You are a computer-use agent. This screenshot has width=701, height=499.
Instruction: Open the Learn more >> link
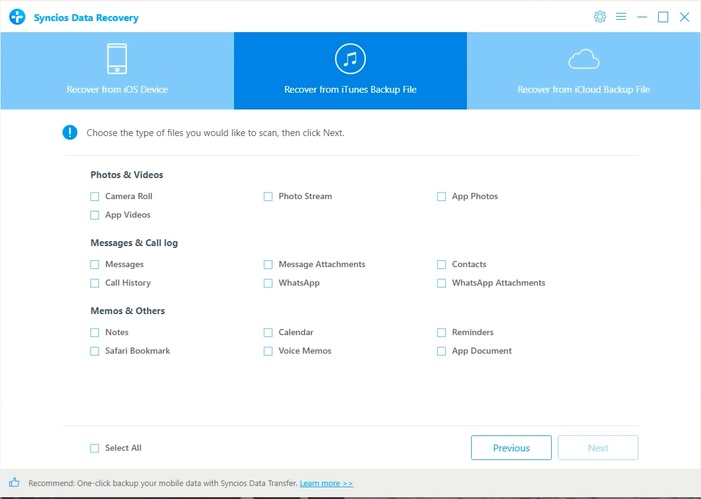326,483
